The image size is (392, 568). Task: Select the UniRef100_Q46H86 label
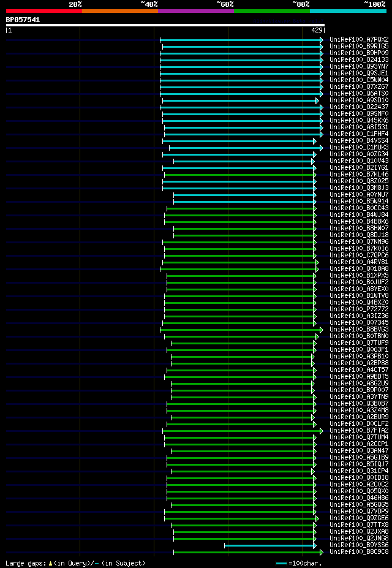359,499
